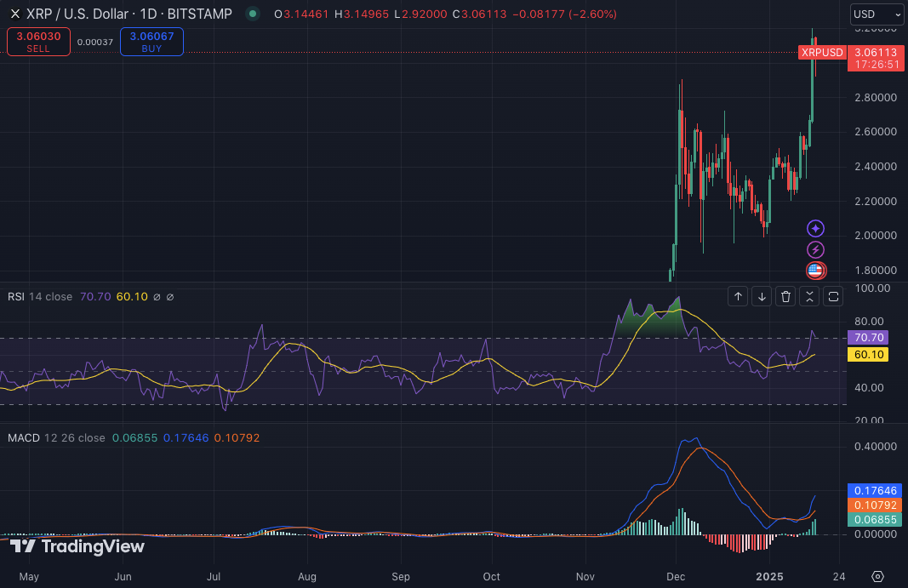
Task: Click the price change -0.08177 (-2.60%) text
Action: (x=564, y=14)
